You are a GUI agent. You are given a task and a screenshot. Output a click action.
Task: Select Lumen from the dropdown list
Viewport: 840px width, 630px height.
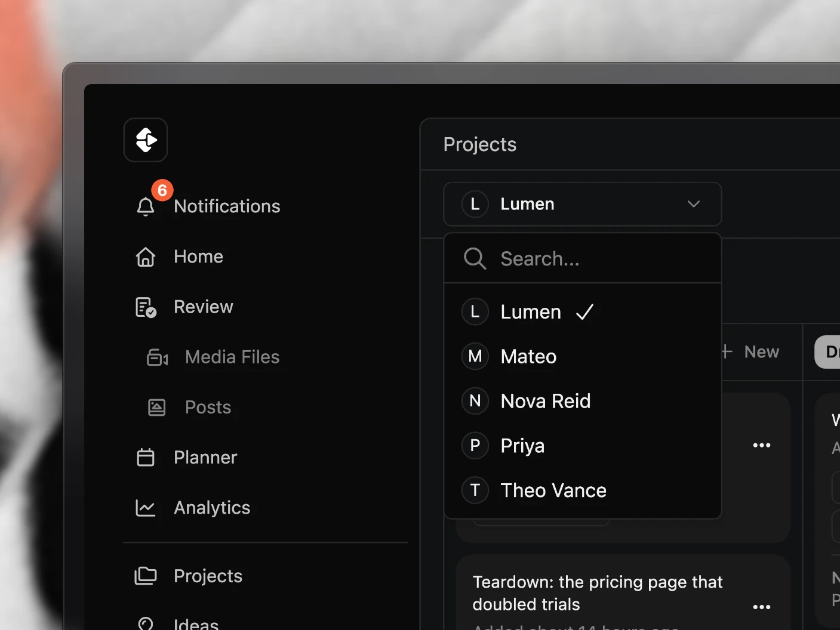583,311
